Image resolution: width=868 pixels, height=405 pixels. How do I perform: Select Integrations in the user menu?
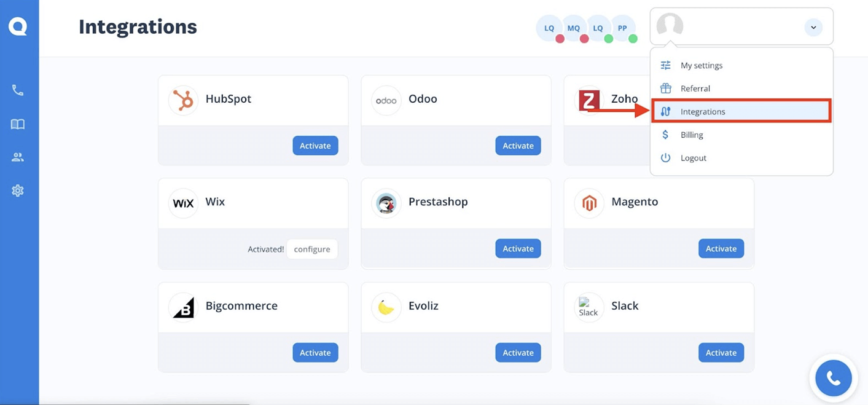(741, 111)
